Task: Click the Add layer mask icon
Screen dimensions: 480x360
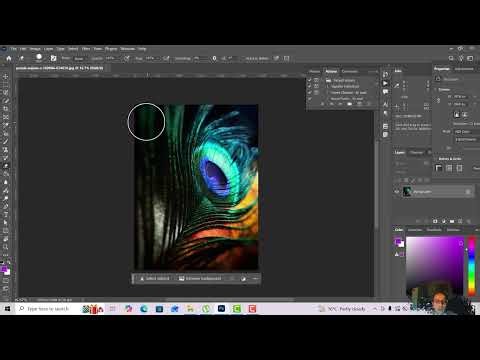Action: [435, 221]
